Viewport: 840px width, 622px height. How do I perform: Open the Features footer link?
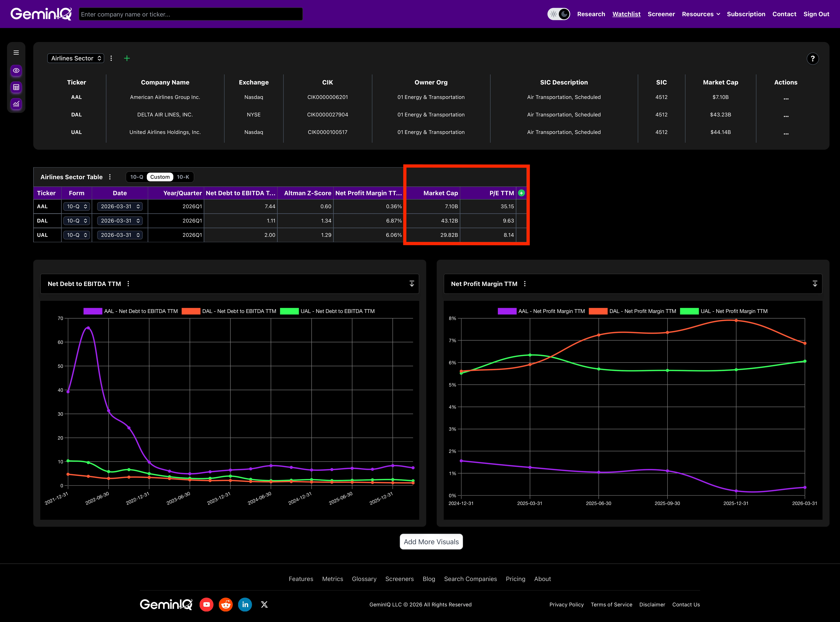pos(301,579)
